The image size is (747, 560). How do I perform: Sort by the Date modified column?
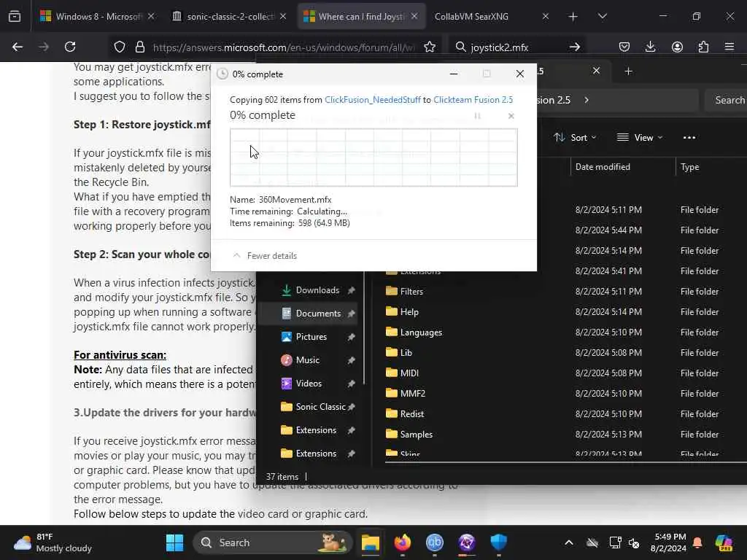coord(603,167)
